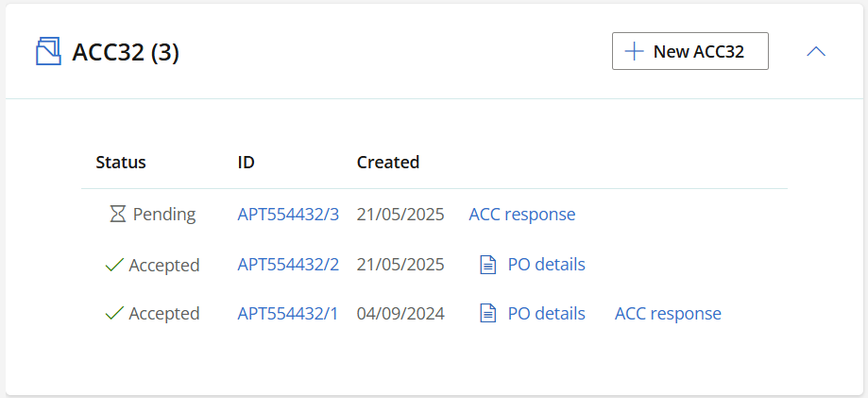Click the Status column header
Viewport: 868px width, 398px height.
click(x=121, y=162)
